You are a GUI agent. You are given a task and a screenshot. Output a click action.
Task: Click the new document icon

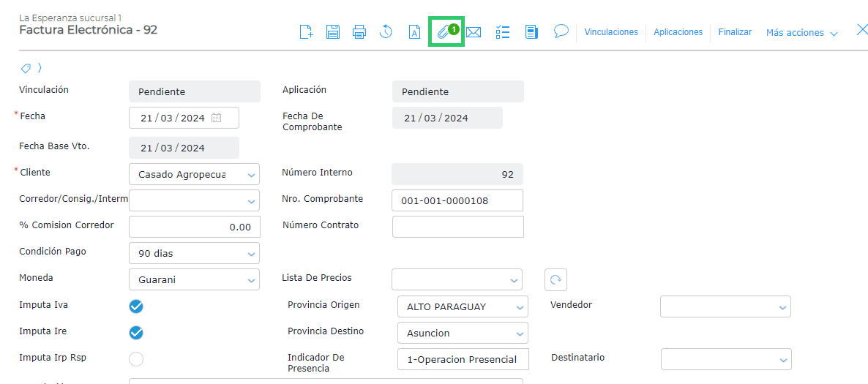(x=307, y=32)
